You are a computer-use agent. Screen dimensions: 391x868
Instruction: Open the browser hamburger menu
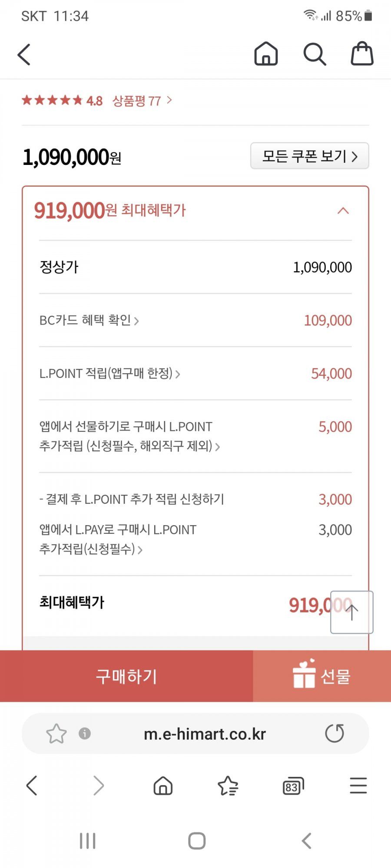358,786
